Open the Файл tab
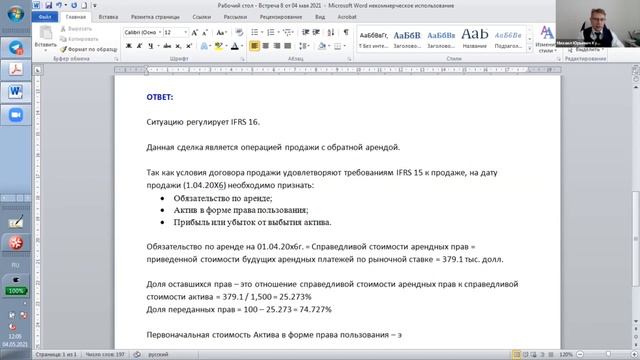640x360 pixels. 44,17
